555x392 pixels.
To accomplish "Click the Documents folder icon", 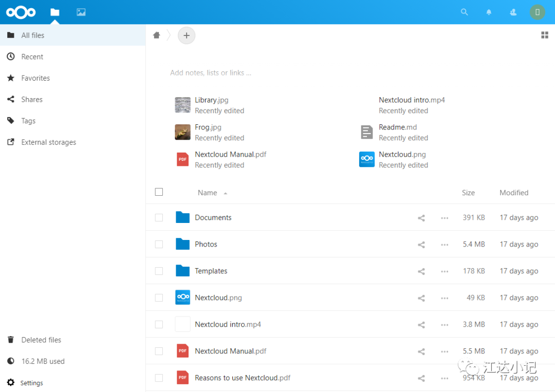I will tap(182, 217).
